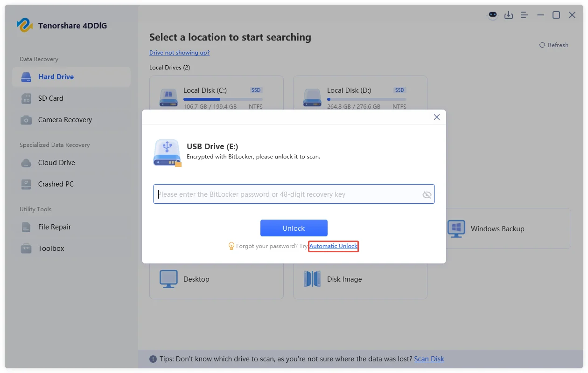Open the hamburger menu in the title bar
This screenshot has height=373, width=588.
(x=524, y=15)
